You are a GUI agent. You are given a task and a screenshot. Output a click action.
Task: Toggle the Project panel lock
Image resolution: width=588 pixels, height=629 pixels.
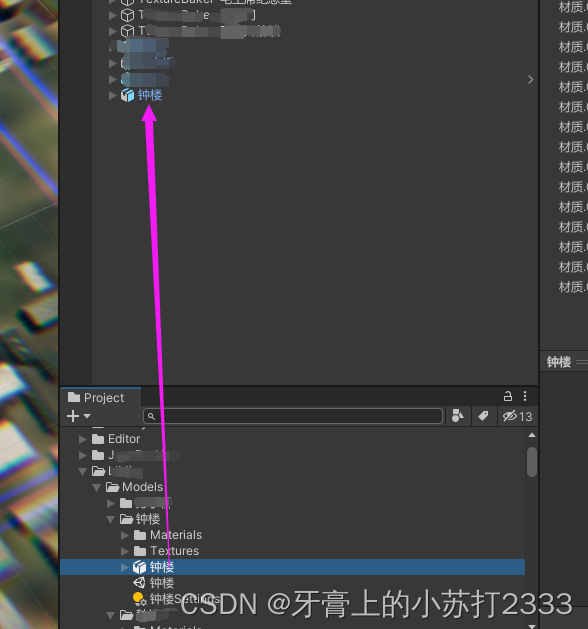[507, 396]
